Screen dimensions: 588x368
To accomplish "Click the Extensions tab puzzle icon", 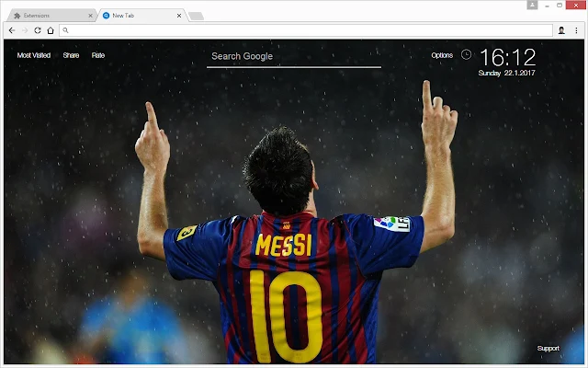I will pos(17,16).
